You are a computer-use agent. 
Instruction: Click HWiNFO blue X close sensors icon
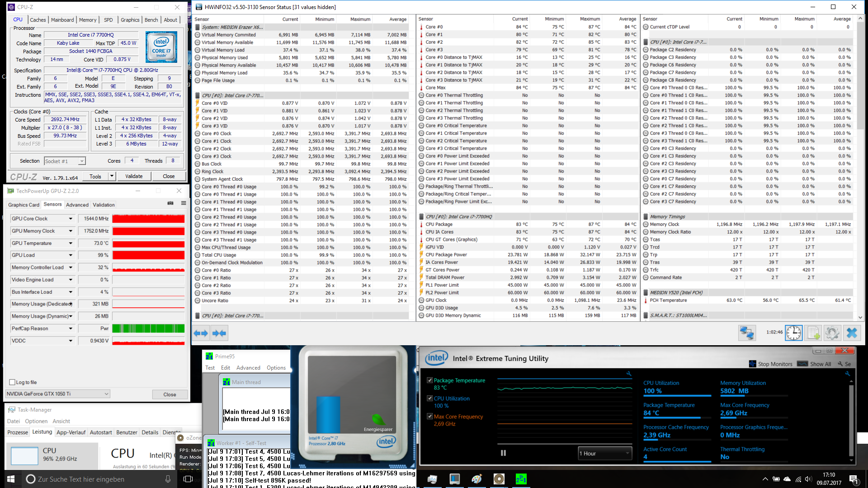point(852,333)
